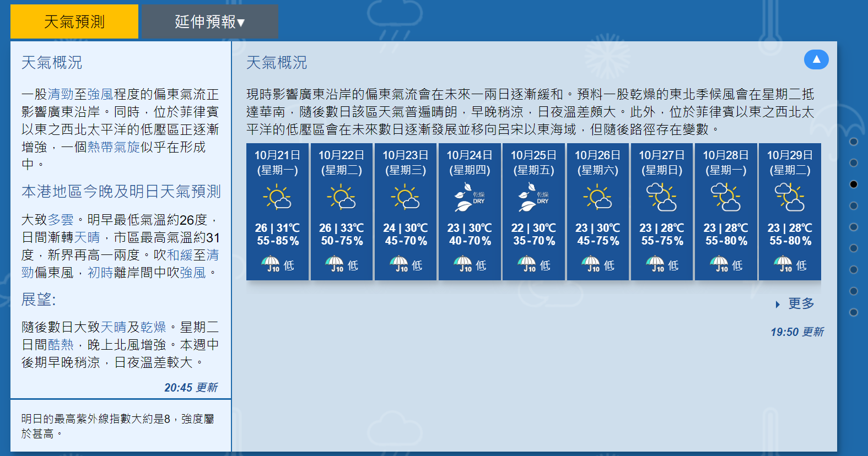Image resolution: width=868 pixels, height=456 pixels.
Task: Click the umbrella rain-chance icon under 10月23日
Action: (x=399, y=264)
